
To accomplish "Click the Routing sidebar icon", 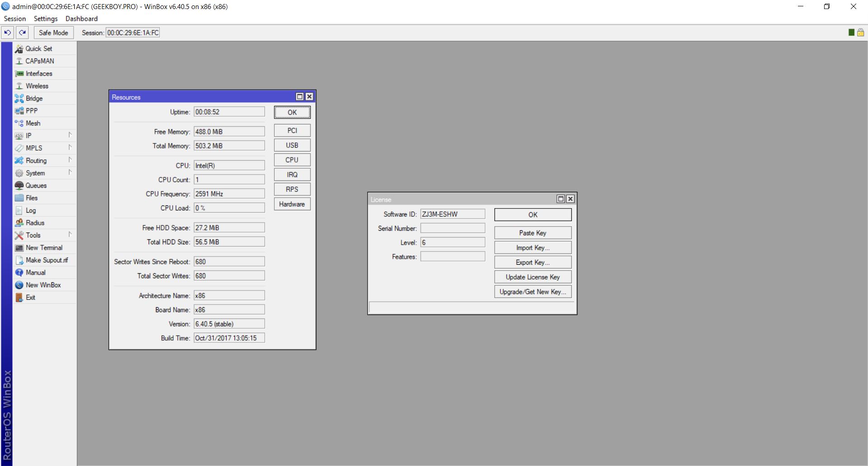I will [19, 161].
